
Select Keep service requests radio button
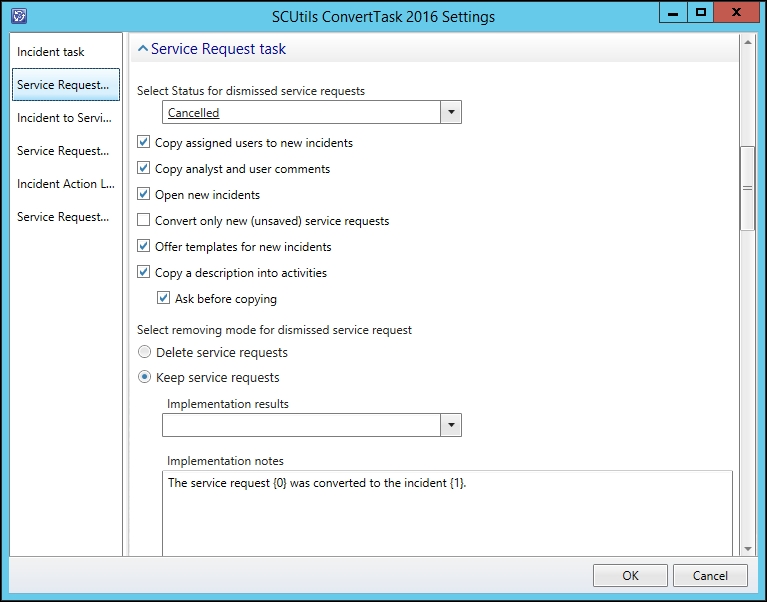(144, 377)
